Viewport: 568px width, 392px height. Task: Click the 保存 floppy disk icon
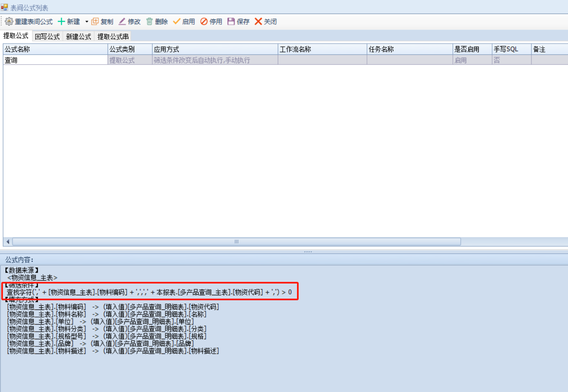point(231,21)
